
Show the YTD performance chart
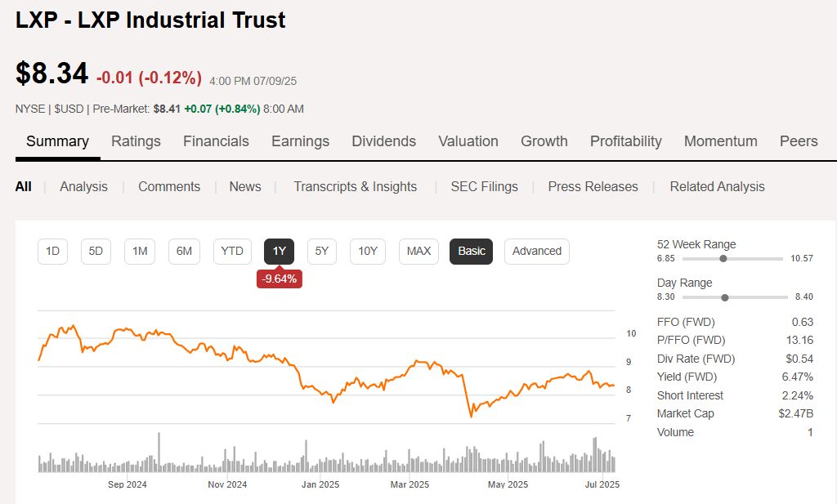point(232,252)
